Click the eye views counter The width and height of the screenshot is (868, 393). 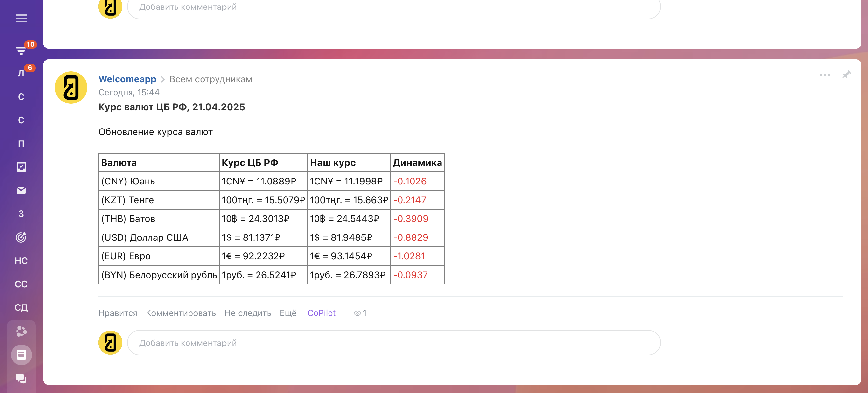360,313
